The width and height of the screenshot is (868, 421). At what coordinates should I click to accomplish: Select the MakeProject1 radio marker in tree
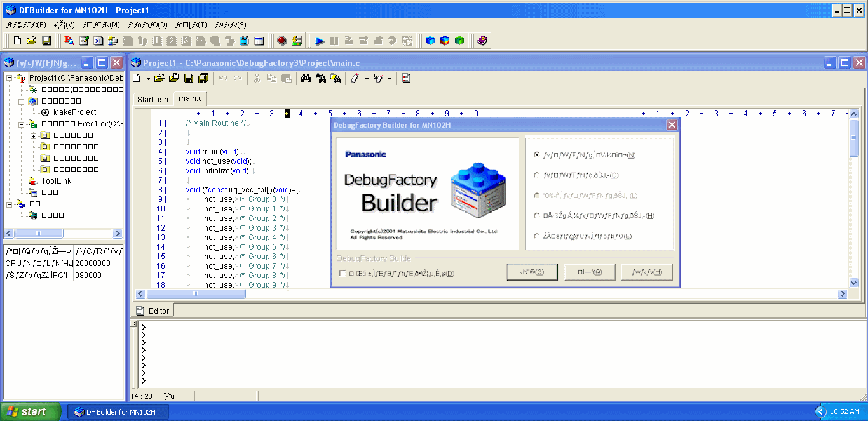[x=45, y=112]
